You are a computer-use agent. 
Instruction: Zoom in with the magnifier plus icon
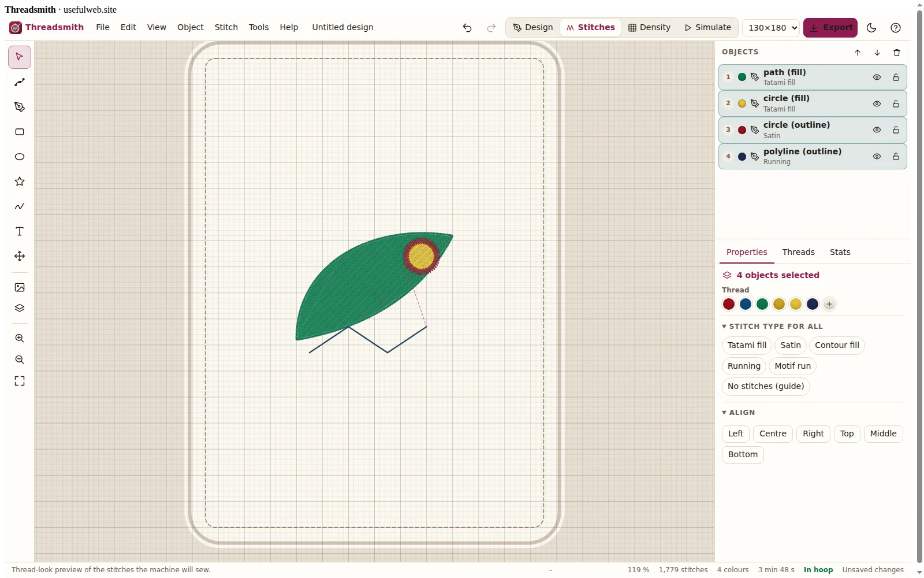coord(20,338)
